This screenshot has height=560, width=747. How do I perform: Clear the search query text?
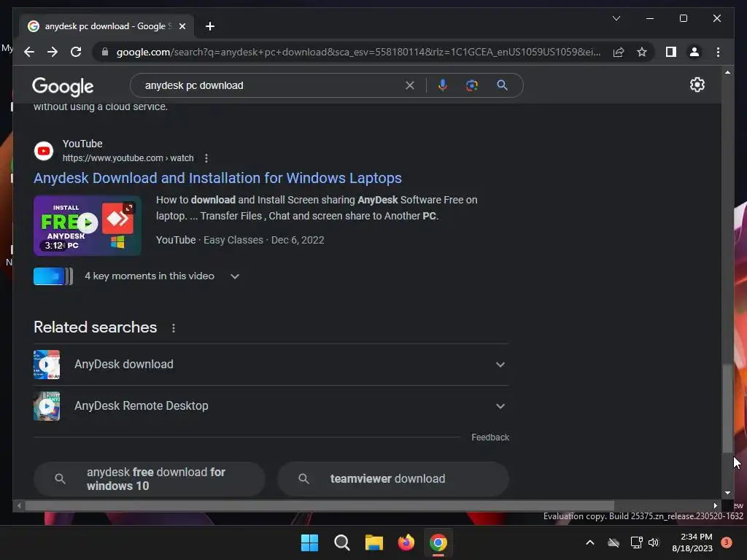(410, 85)
